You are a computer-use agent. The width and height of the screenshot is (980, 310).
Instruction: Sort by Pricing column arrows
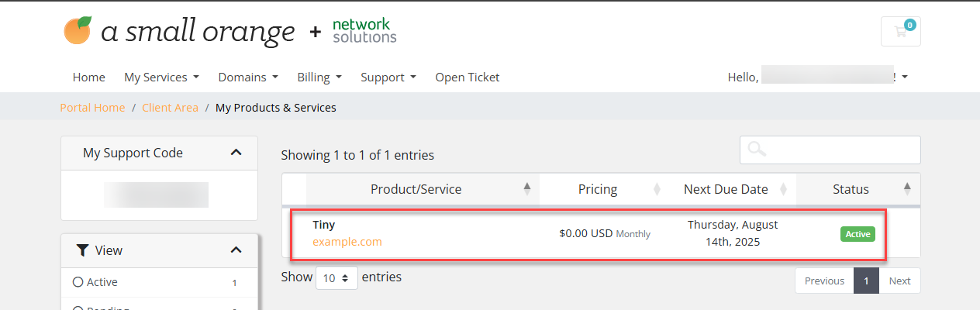coord(657,189)
